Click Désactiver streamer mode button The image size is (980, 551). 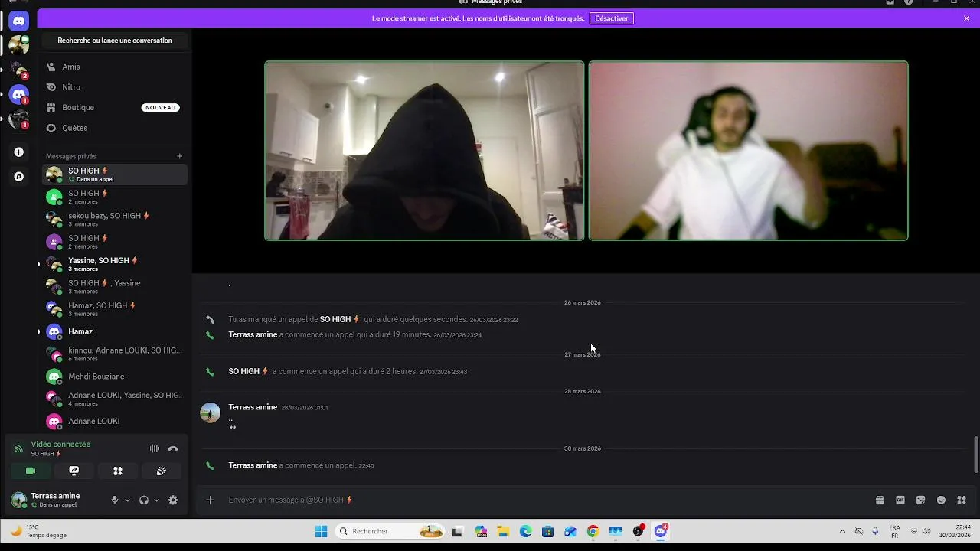click(612, 18)
